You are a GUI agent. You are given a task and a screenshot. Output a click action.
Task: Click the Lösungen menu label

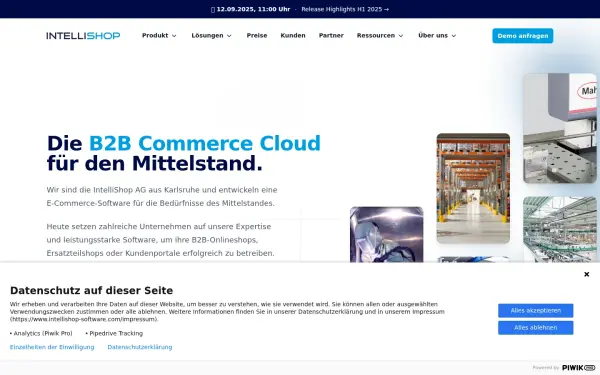207,36
